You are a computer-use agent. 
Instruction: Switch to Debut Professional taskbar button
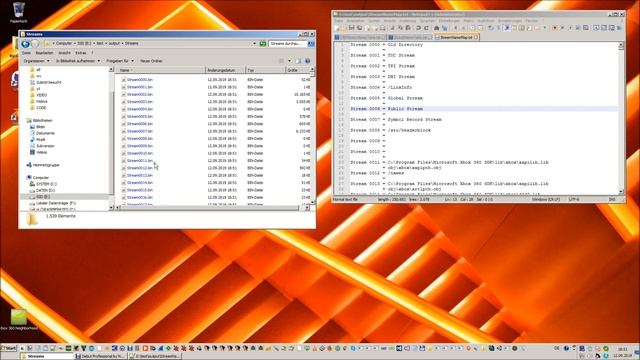pos(101,356)
